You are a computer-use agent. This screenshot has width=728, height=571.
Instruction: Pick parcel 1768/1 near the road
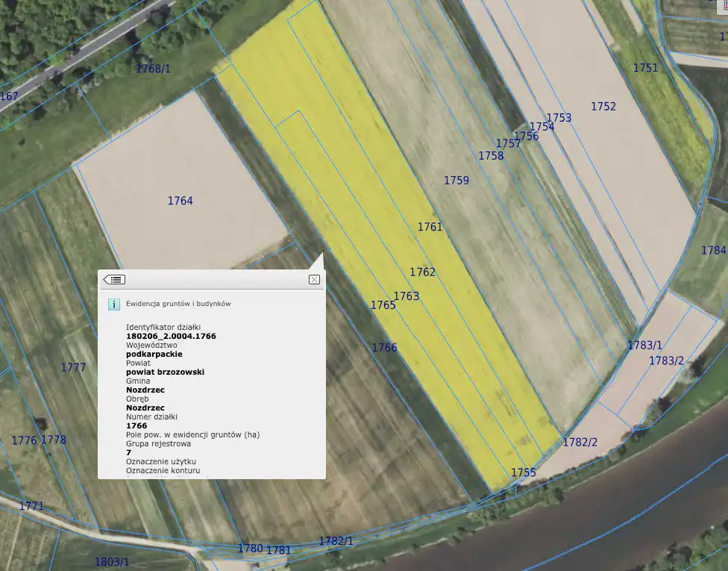pyautogui.click(x=153, y=69)
